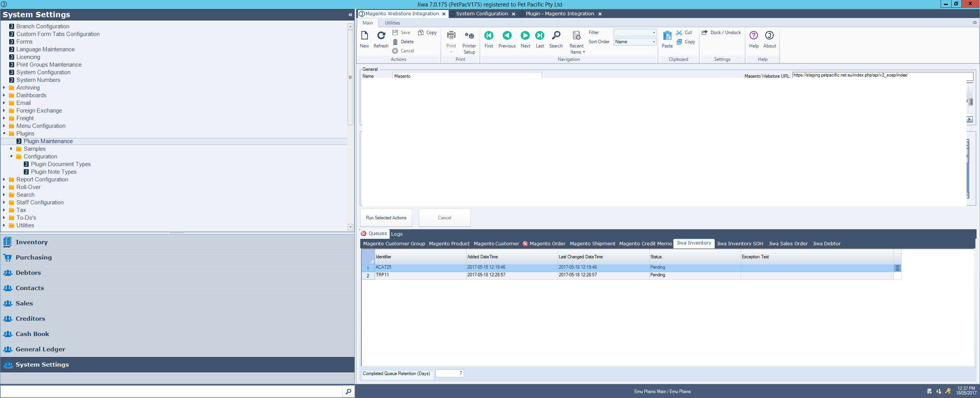Screen dimensions: 980x398
Task: Click the Completed Queue Retention days field
Action: [x=449, y=373]
